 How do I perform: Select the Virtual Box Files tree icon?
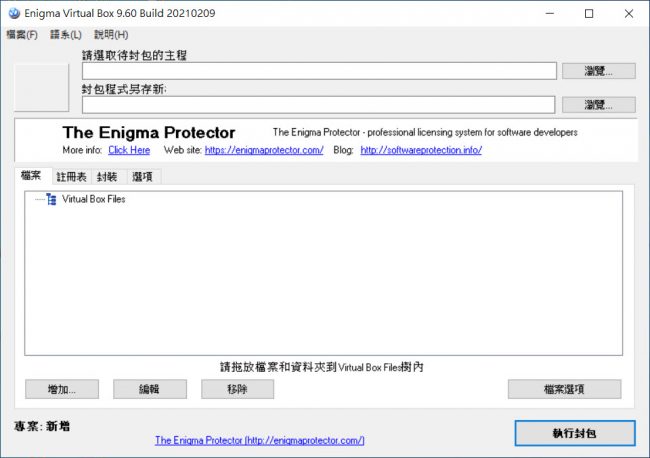(51, 199)
